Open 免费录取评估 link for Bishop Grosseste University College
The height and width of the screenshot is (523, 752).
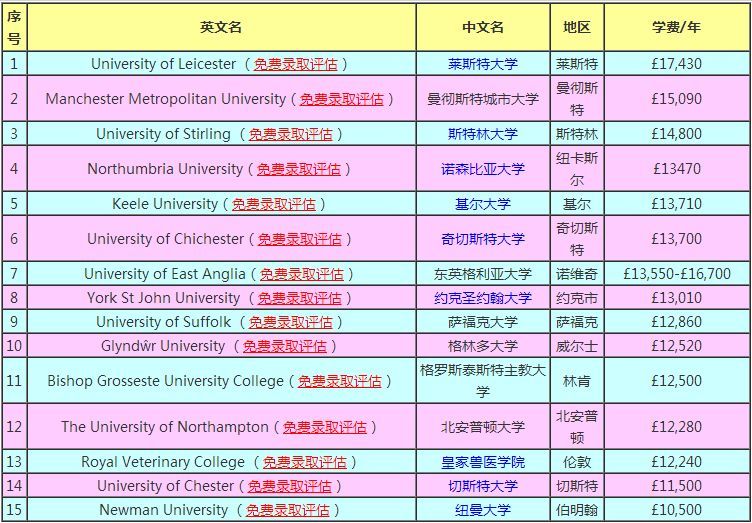coord(340,381)
